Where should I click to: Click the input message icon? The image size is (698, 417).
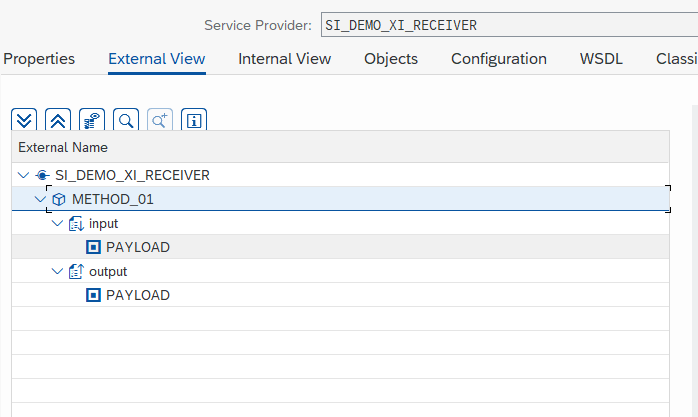[x=75, y=223]
